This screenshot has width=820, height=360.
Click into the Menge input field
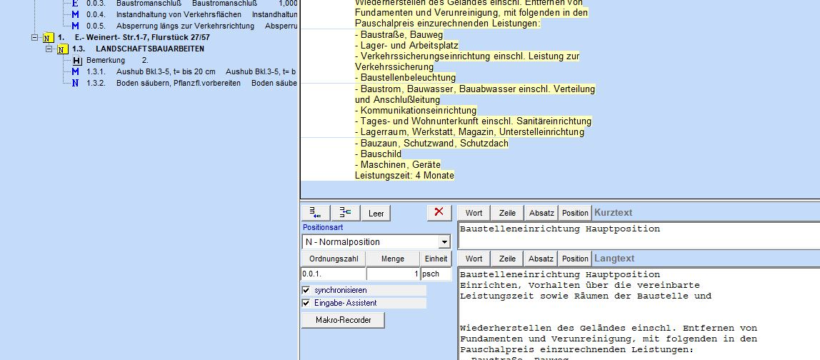pyautogui.click(x=393, y=274)
